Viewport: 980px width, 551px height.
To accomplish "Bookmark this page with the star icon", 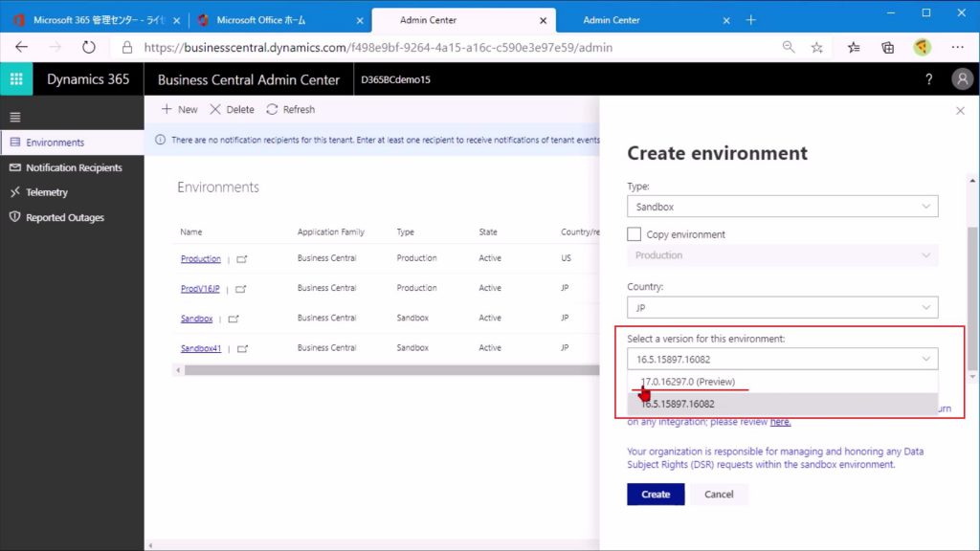I will (x=817, y=48).
